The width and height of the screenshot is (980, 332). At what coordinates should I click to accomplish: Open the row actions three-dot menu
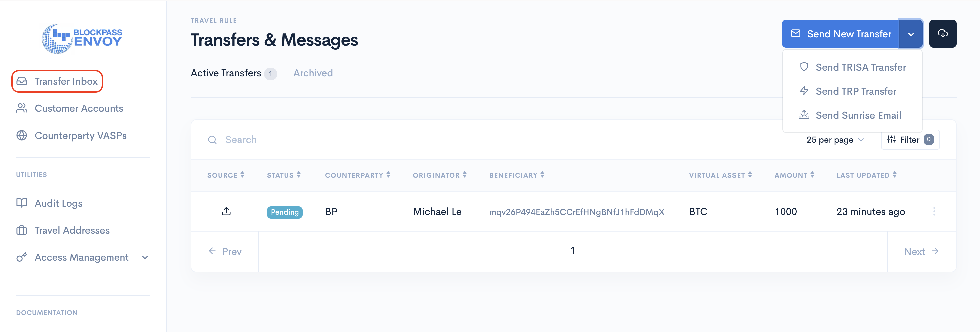[934, 211]
